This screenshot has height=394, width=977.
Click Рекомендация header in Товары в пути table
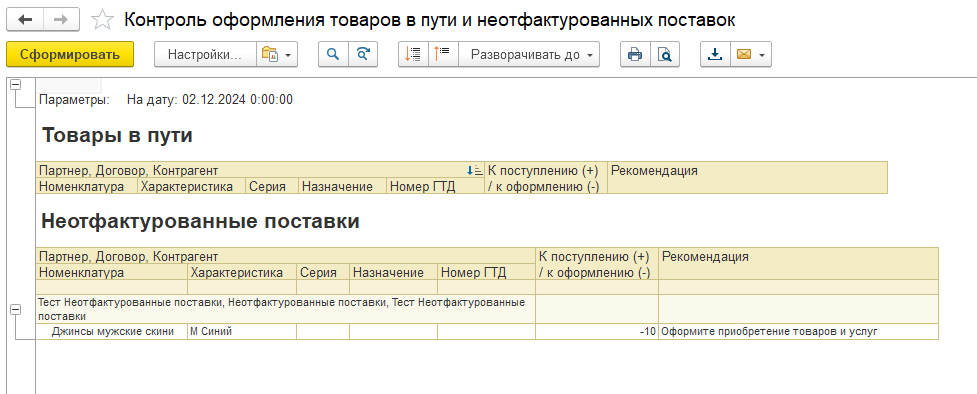pyautogui.click(x=747, y=178)
